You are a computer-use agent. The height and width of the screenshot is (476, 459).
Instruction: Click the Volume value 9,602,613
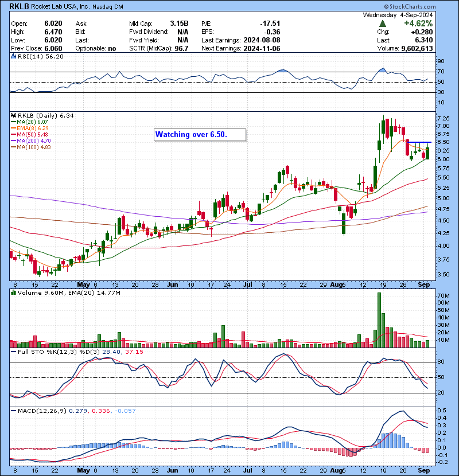(x=417, y=49)
